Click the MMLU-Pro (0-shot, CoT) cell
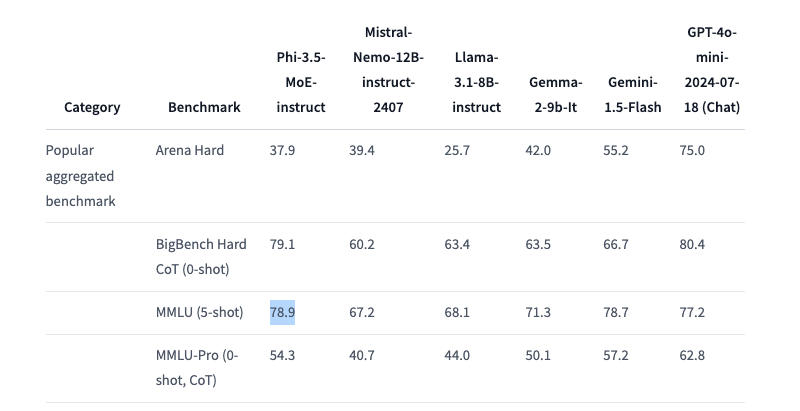The image size is (800, 411). (197, 368)
